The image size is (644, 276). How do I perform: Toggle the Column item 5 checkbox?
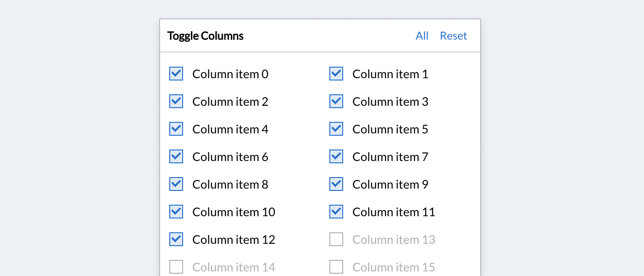coord(336,129)
